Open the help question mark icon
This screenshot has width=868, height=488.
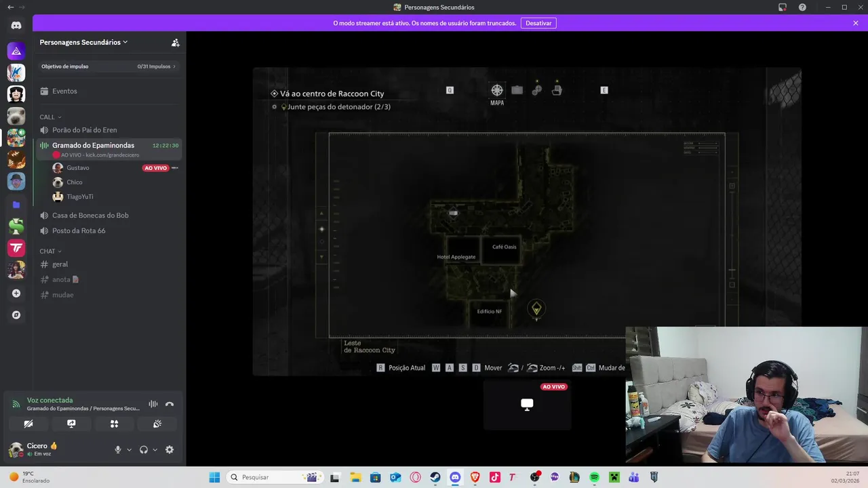click(x=802, y=7)
